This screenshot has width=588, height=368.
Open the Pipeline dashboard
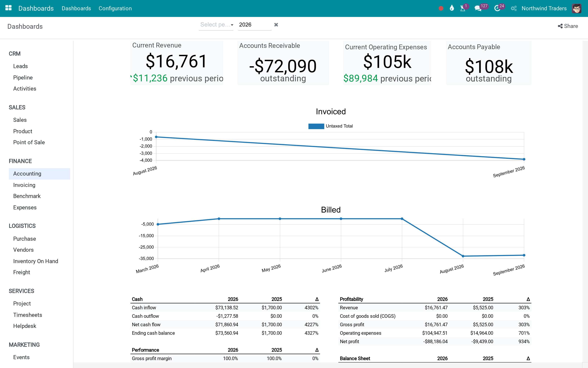coord(23,78)
